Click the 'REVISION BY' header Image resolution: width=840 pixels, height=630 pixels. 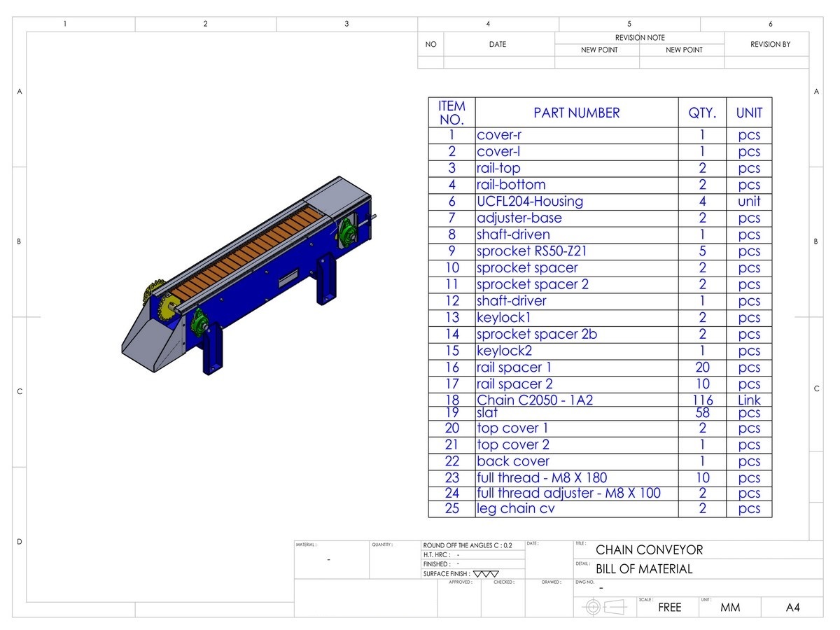(770, 44)
